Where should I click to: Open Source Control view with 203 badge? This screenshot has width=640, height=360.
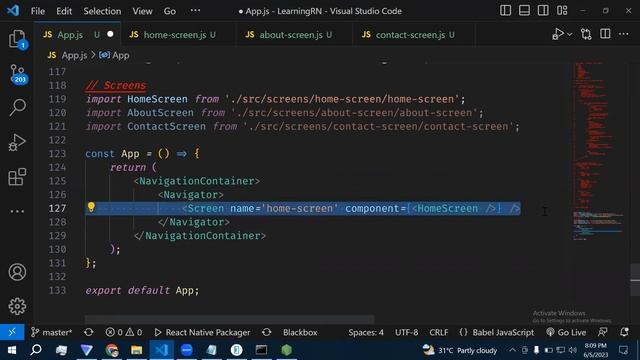coord(18,74)
